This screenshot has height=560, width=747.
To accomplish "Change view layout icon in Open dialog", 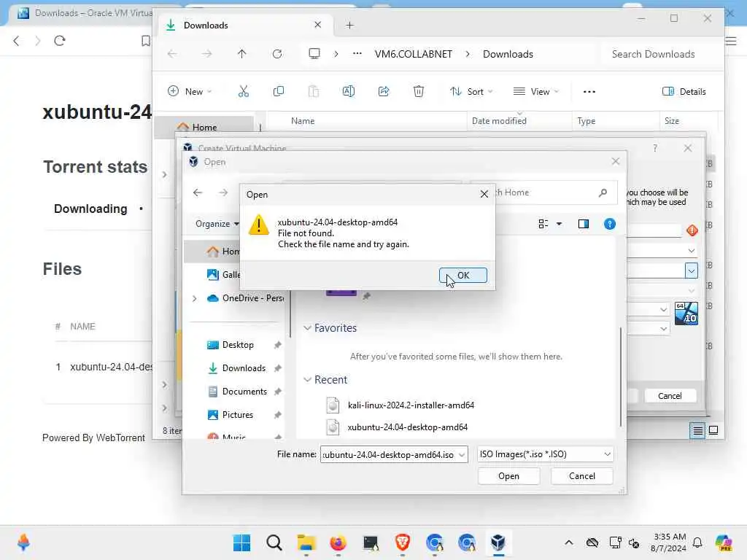I will click(543, 224).
